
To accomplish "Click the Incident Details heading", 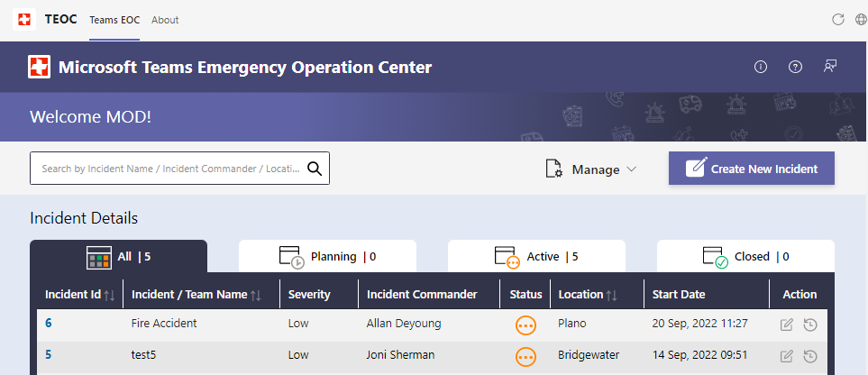I will (x=84, y=218).
